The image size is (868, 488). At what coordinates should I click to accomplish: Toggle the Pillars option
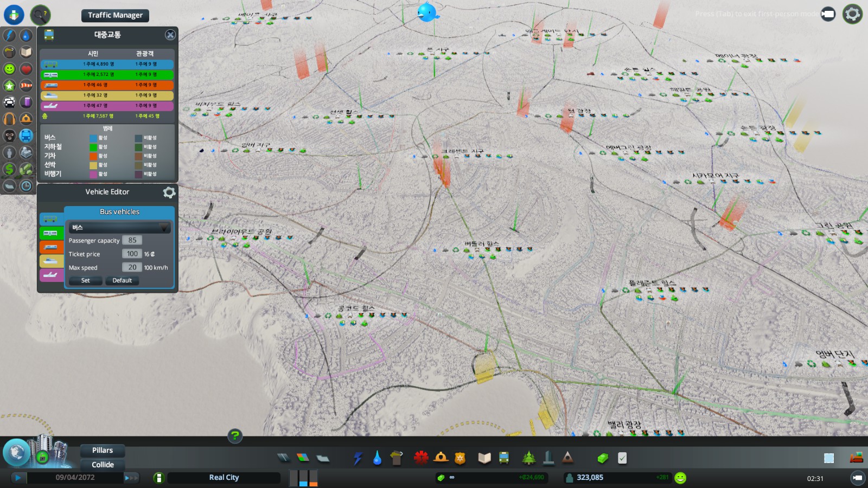point(103,451)
